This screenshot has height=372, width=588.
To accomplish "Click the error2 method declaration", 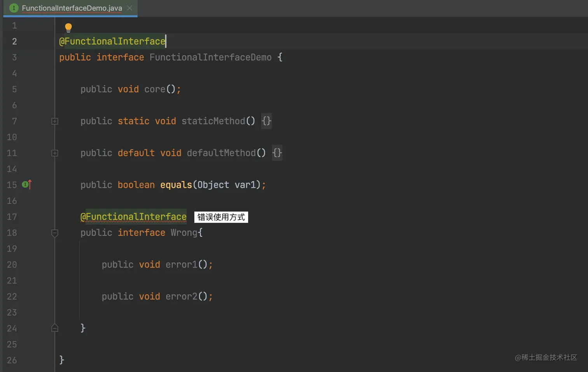I will click(x=181, y=296).
